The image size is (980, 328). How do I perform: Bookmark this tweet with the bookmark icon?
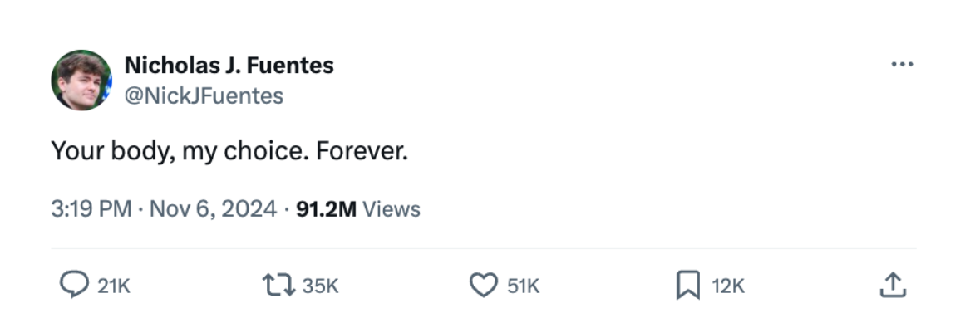688,286
